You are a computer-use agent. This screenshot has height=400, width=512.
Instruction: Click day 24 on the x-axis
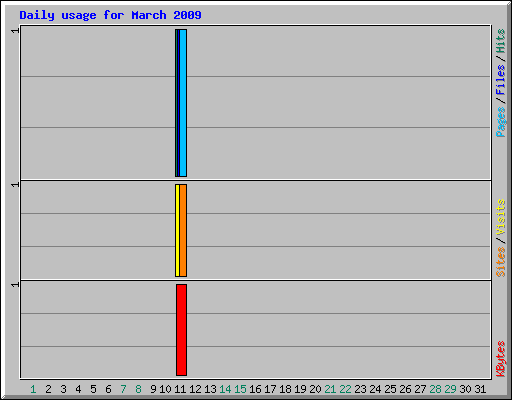tap(375, 389)
